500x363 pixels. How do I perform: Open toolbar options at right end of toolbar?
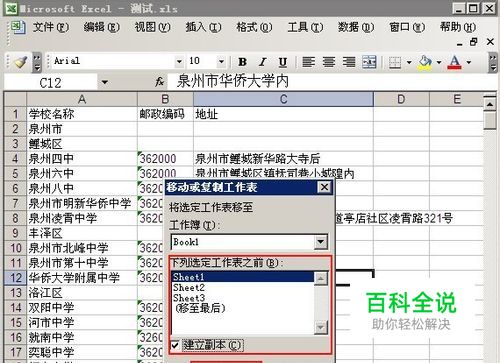[x=493, y=62]
